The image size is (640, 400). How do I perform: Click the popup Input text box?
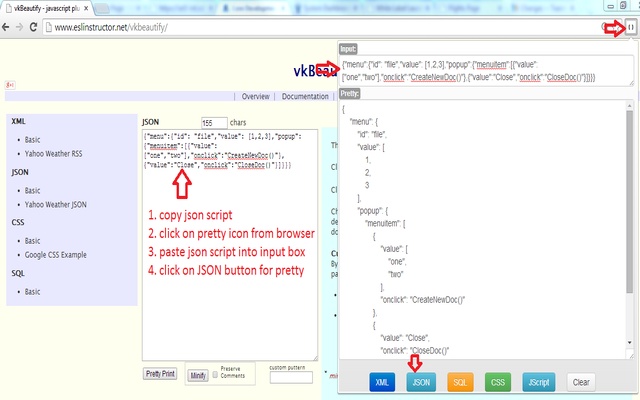[486, 71]
